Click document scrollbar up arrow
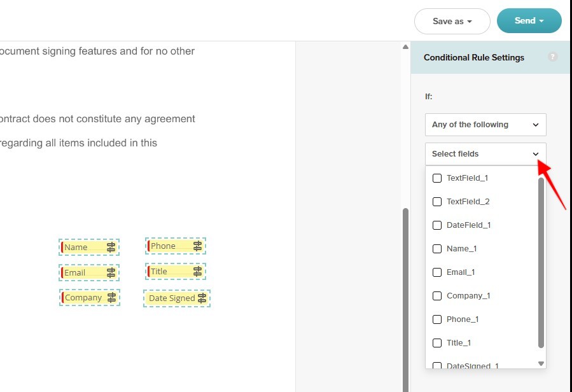 (405, 46)
